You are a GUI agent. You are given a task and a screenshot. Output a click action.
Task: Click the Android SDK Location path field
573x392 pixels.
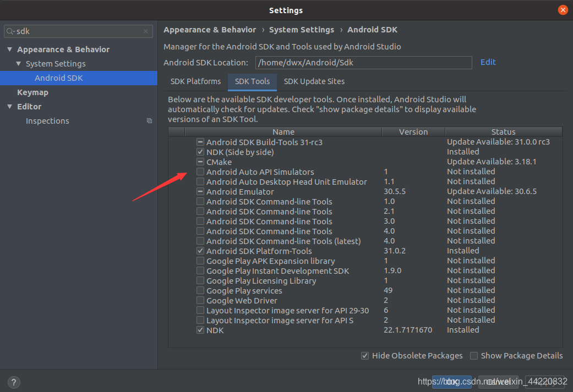point(364,63)
